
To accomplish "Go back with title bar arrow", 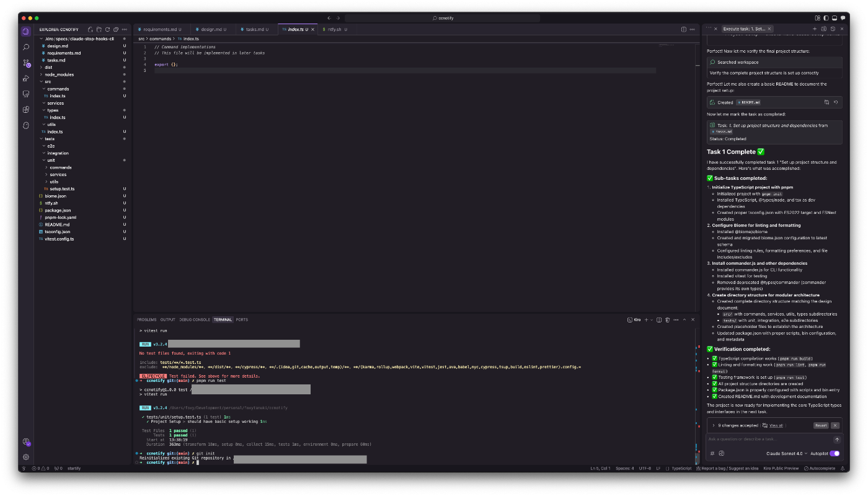I will (329, 18).
